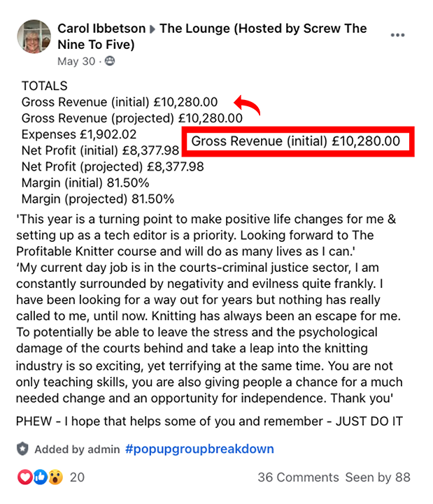Click the wow face reaction icon
This screenshot has width=433, height=504.
click(55, 477)
